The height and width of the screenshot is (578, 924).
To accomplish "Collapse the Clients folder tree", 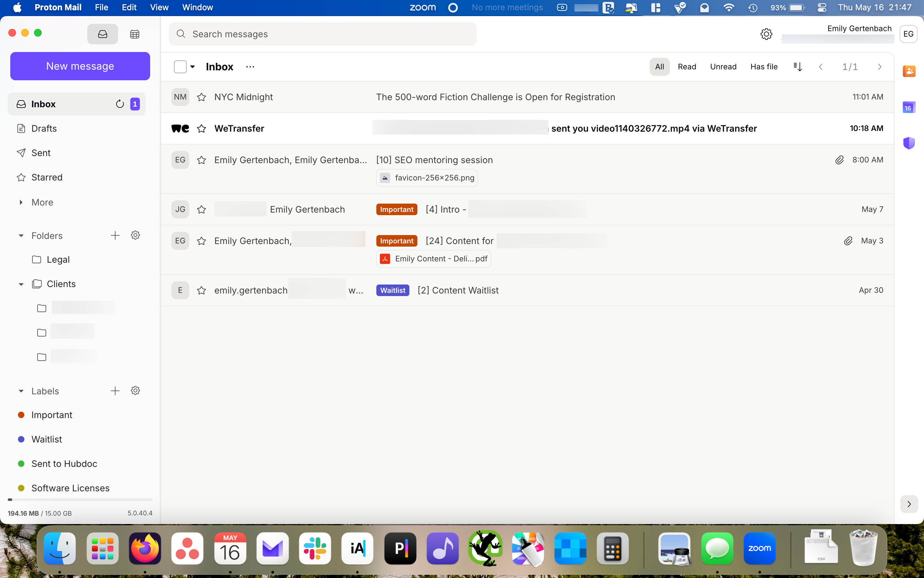I will click(x=21, y=284).
